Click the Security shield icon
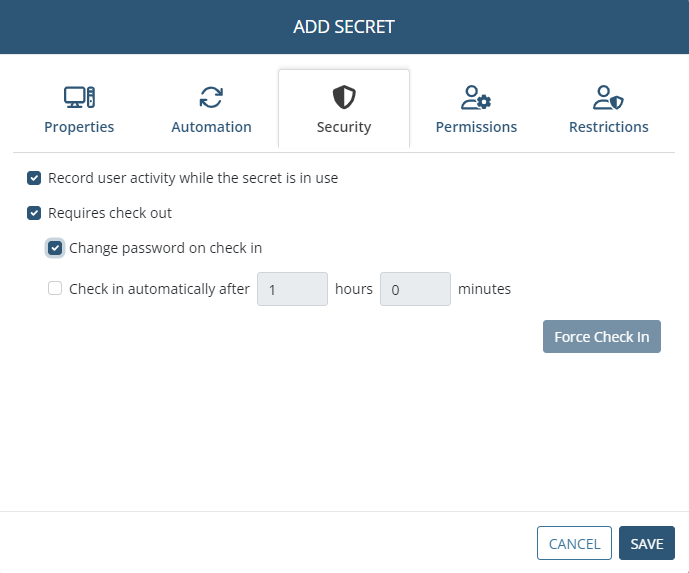The width and height of the screenshot is (689, 573). [344, 97]
